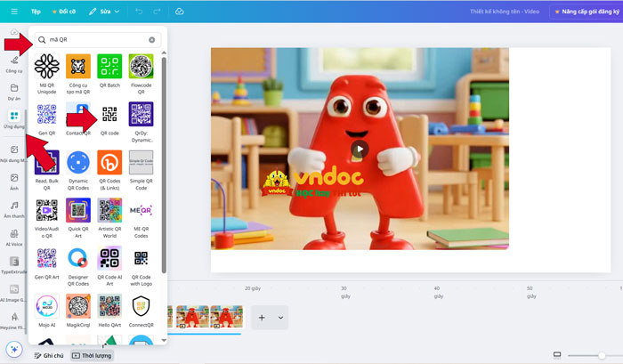Select the Flowcode QR app
623x364 pixels.
click(141, 67)
